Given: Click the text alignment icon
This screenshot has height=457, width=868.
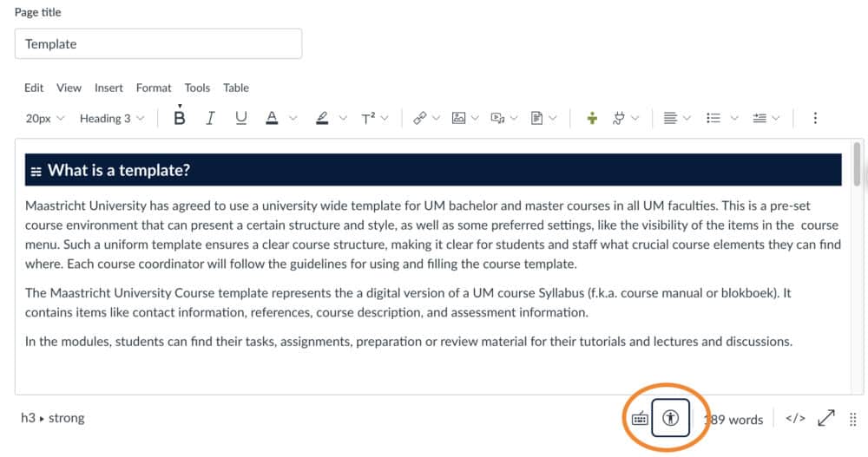Looking at the screenshot, I should tap(670, 118).
